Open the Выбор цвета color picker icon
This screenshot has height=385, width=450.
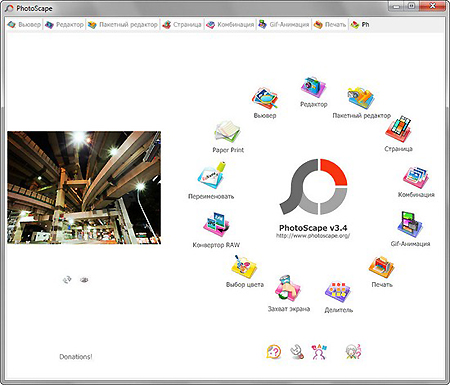244,266
